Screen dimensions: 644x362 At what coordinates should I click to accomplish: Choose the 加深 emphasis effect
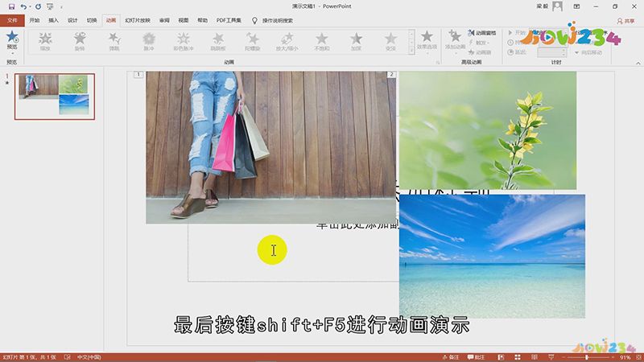pyautogui.click(x=356, y=41)
